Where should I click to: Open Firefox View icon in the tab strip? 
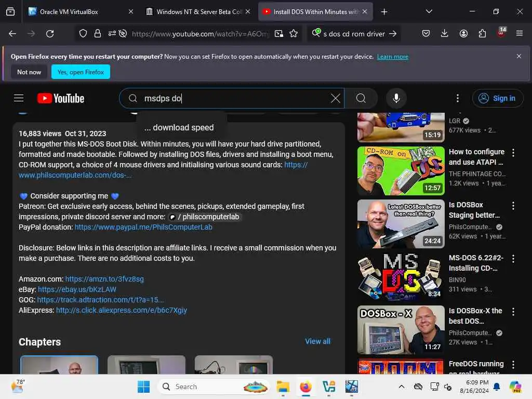(x=10, y=12)
